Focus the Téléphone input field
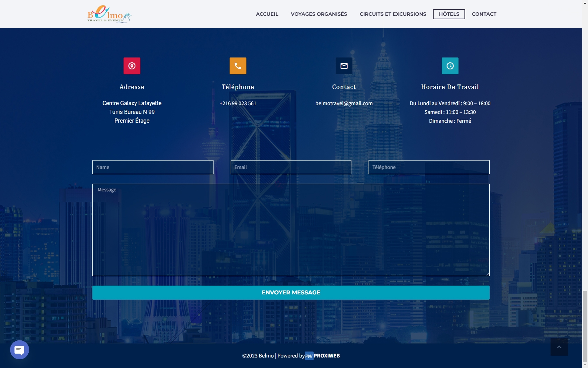 [429, 167]
